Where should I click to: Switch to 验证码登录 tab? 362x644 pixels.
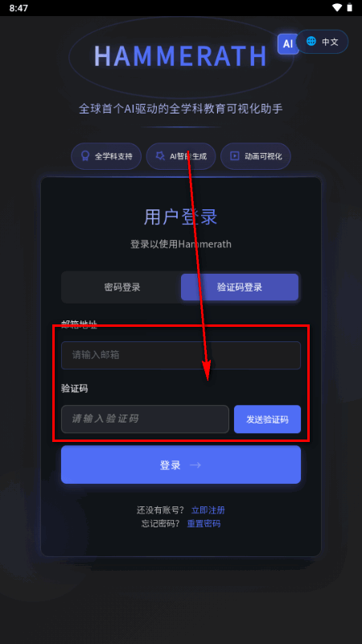pyautogui.click(x=240, y=287)
